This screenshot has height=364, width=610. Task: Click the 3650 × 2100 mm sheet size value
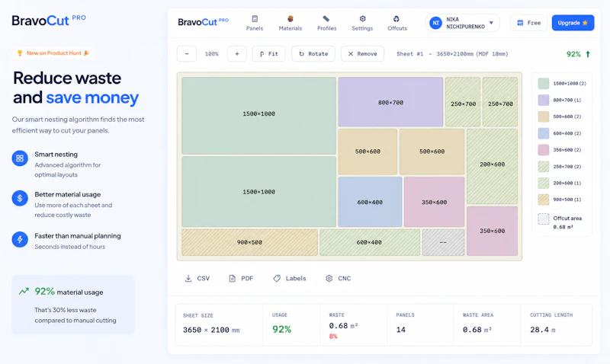[211, 330]
